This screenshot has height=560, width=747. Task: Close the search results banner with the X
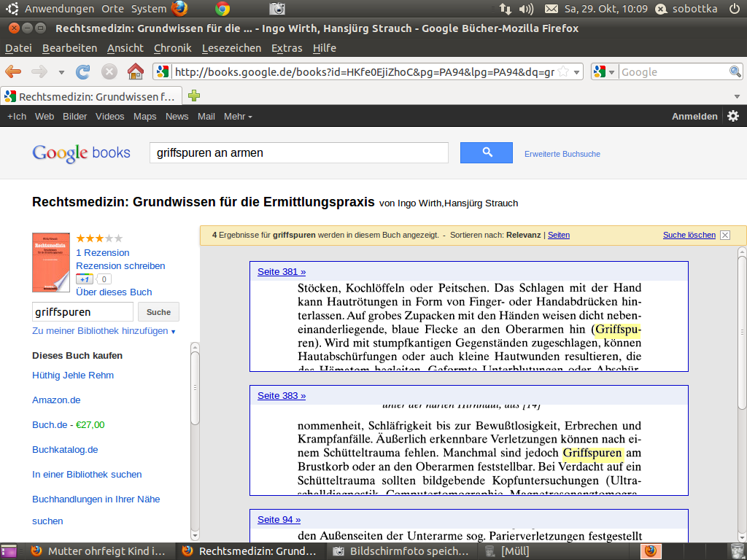(x=725, y=236)
